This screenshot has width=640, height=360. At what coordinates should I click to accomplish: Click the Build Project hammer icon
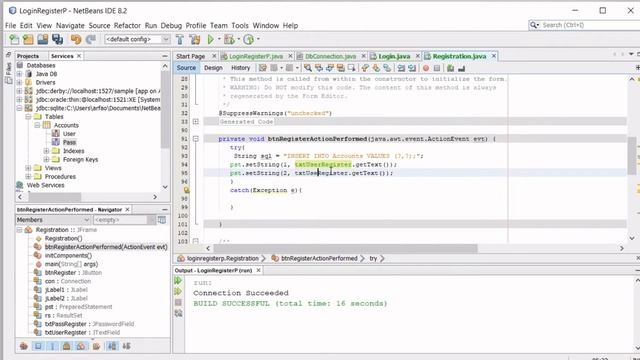[x=180, y=39]
